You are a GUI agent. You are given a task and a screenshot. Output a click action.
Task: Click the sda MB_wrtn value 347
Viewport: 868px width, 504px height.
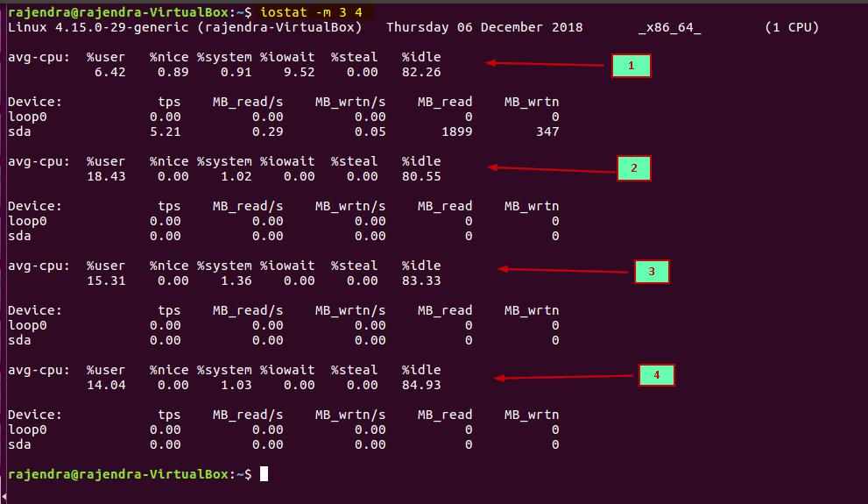click(x=547, y=131)
